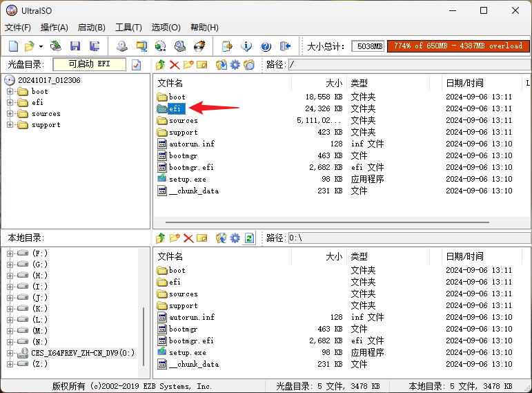Open the 启动(B) menu
This screenshot has height=393, width=532.
tap(91, 28)
